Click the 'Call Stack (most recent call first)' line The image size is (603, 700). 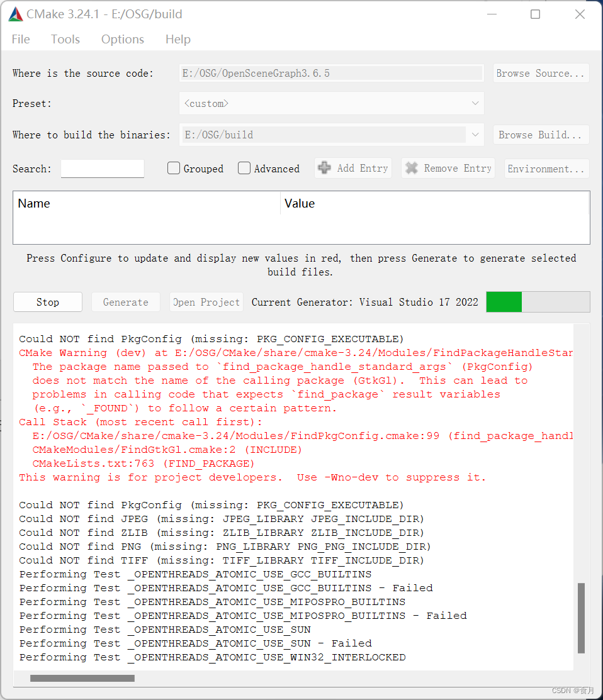click(x=140, y=422)
